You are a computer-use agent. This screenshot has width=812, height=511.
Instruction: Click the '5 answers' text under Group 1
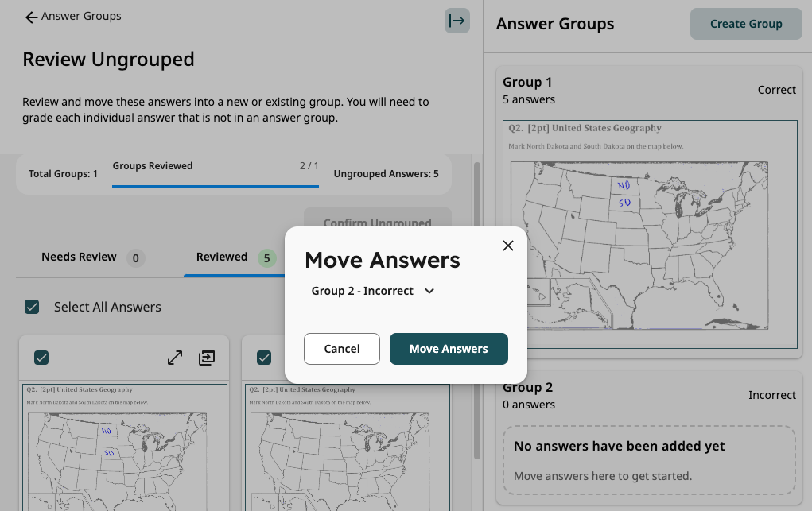click(529, 99)
